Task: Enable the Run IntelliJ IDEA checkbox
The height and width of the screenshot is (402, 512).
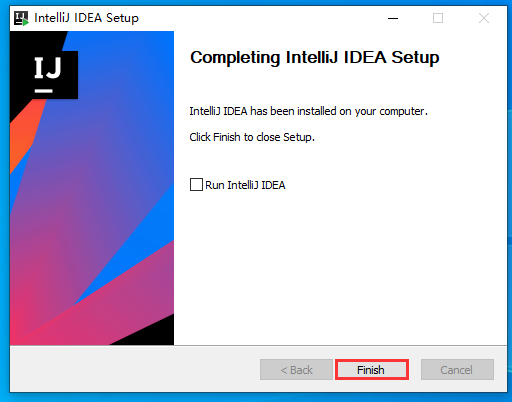Action: pyautogui.click(x=196, y=184)
